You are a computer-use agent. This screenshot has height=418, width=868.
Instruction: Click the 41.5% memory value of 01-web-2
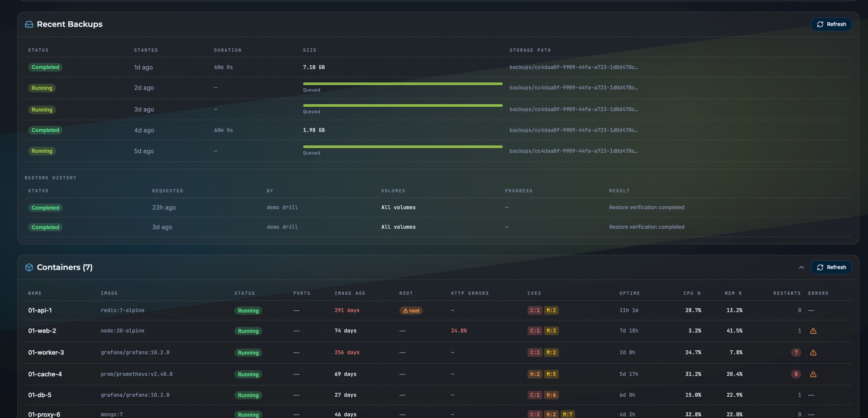point(734,331)
